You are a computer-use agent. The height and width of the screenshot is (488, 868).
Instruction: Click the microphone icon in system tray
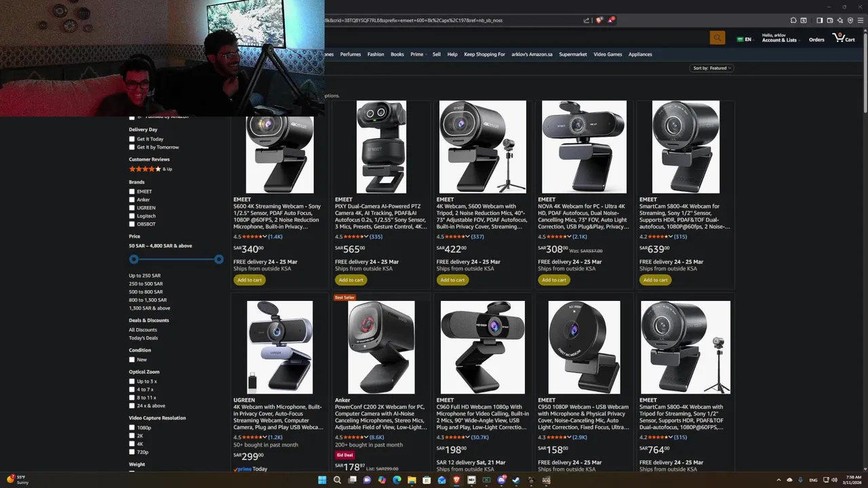tap(801, 480)
